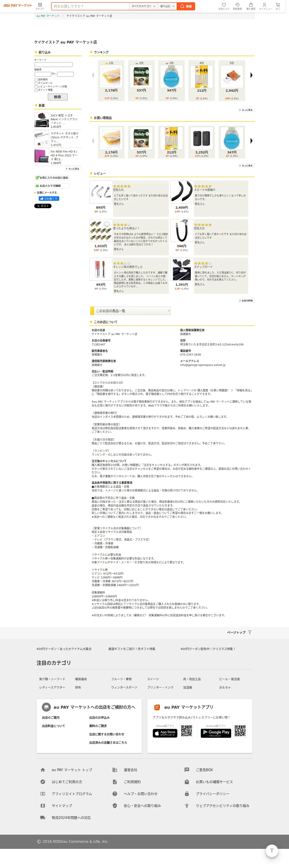Show previous ranking items arrow
Image resolution: width=289 pixels, height=868 pixels.
pos(93,75)
